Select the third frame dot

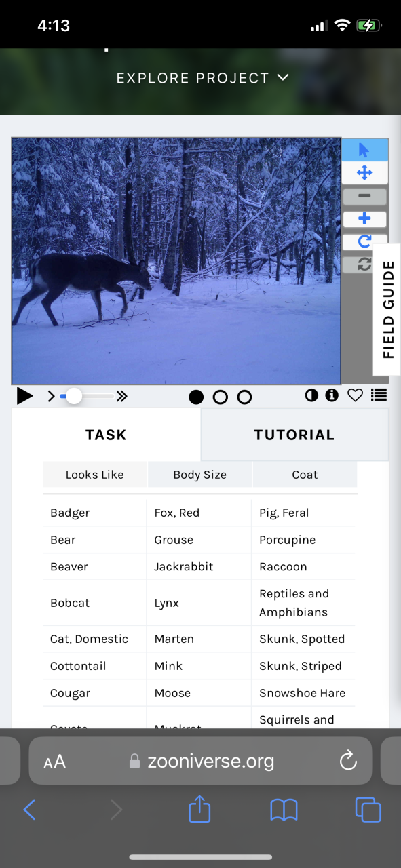[x=245, y=397]
